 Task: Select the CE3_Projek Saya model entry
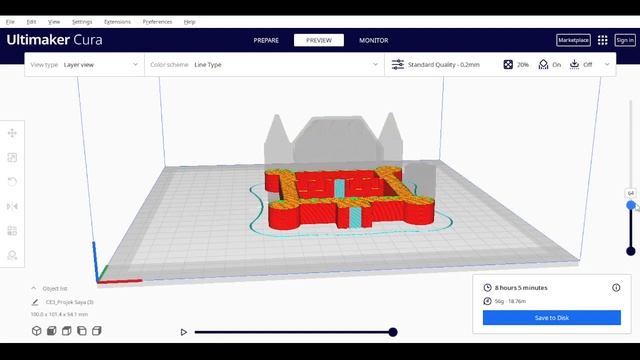69,302
